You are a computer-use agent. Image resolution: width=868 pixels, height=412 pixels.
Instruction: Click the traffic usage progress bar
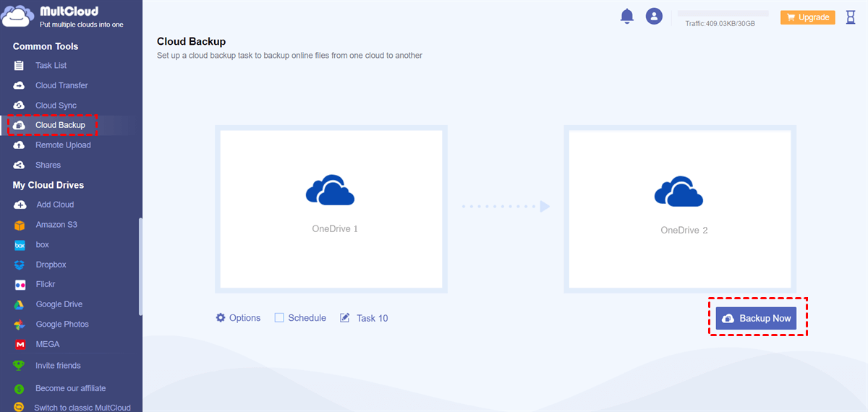(723, 13)
